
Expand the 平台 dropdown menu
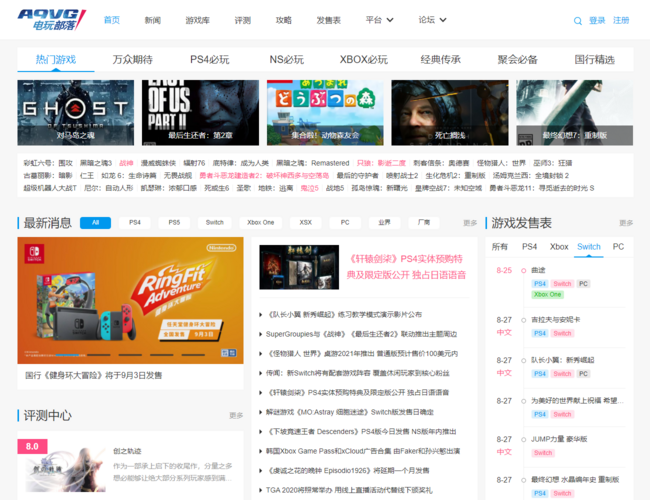click(379, 20)
